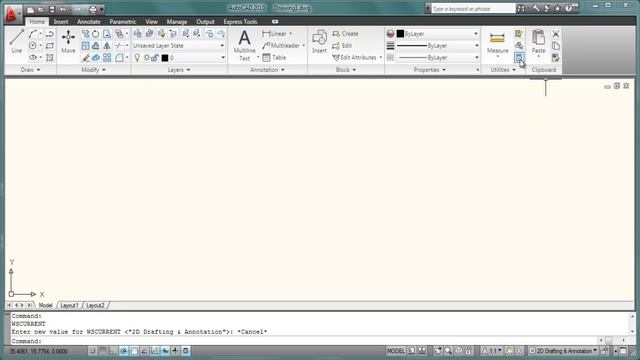Click the Measure tool icon
Viewport: 640px width, 360px height.
point(497,38)
